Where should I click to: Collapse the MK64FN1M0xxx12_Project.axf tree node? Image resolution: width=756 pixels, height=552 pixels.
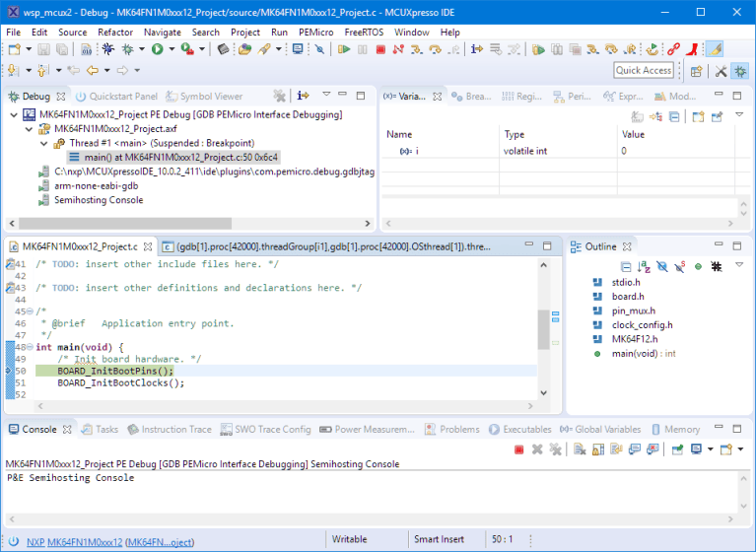[29, 129]
